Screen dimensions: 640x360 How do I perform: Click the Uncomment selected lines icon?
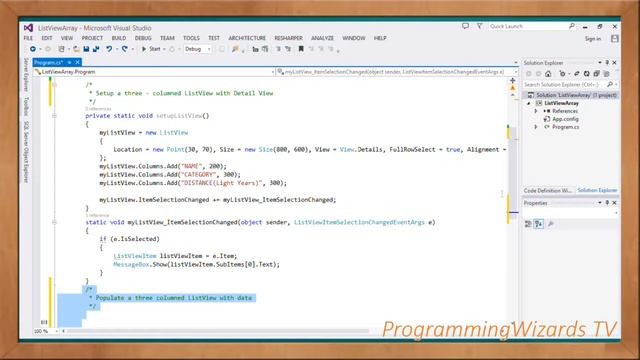pyautogui.click(x=288, y=49)
